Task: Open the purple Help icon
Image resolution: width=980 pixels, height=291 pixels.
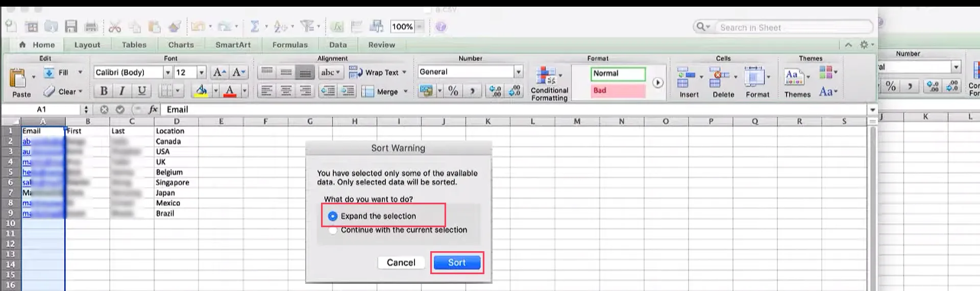Action: (441, 27)
